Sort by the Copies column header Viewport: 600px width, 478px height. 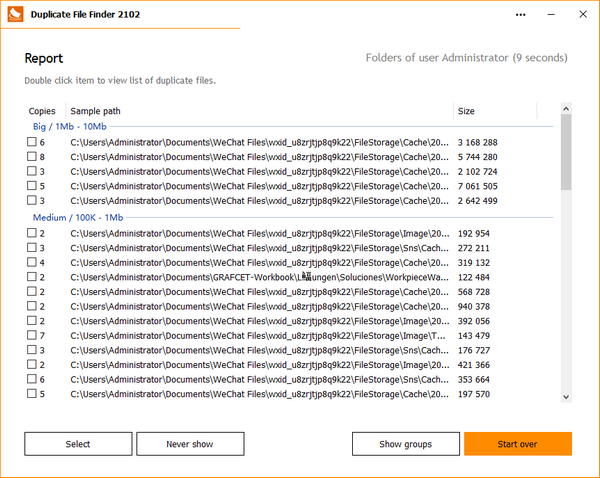[x=43, y=110]
